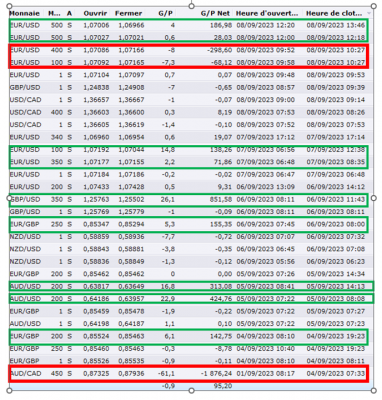Click opening time 06/09/2023 05:56
Screen dimensions: 382x400
click(x=266, y=261)
